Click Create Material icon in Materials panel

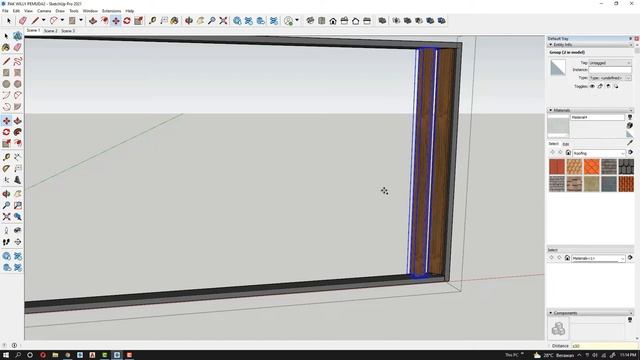point(630,126)
